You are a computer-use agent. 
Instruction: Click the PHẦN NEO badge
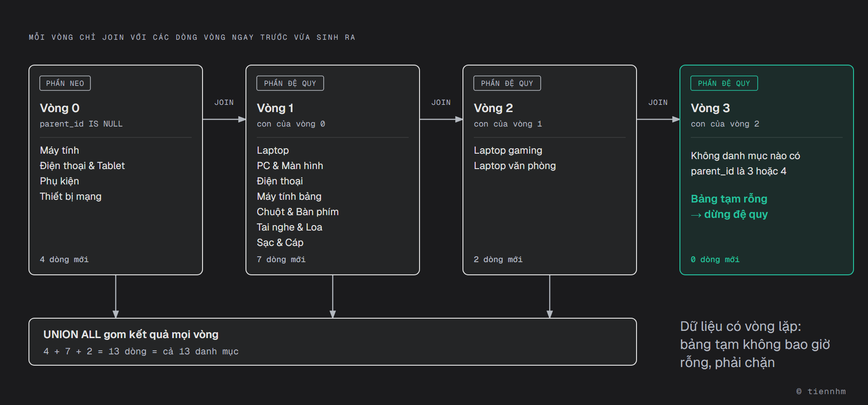65,83
